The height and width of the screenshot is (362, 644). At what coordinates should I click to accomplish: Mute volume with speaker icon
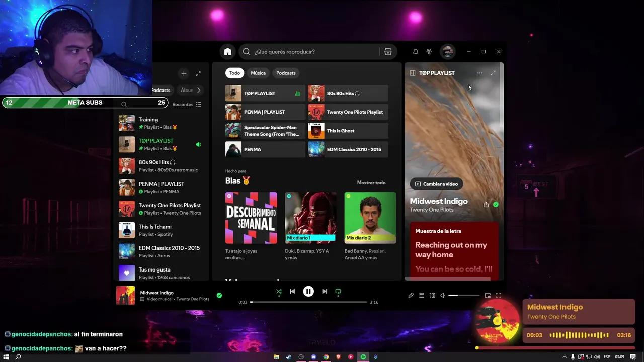(x=443, y=295)
